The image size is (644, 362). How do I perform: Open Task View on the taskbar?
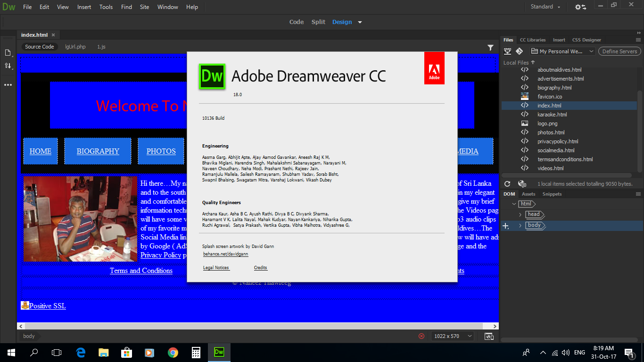click(57, 352)
